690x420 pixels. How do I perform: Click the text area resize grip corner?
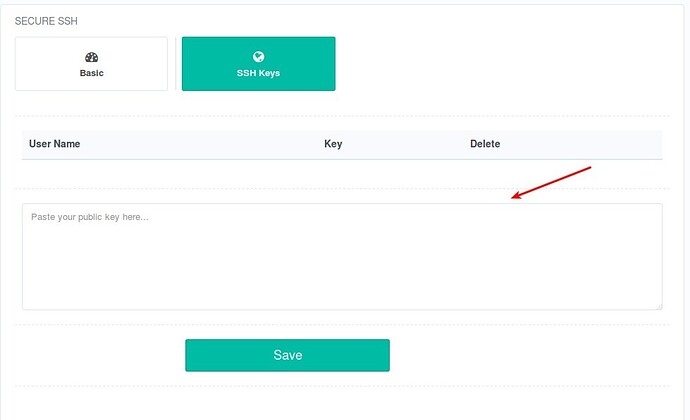coord(659,306)
